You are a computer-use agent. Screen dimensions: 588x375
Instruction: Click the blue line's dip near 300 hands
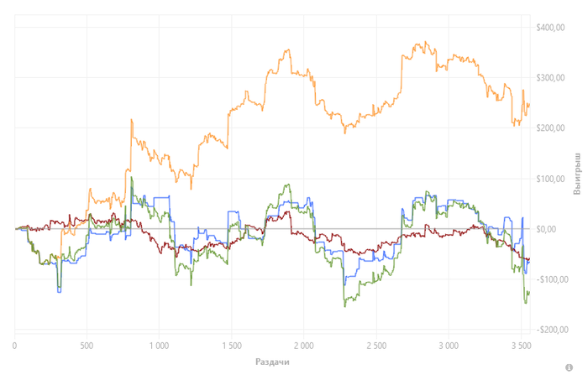click(59, 292)
